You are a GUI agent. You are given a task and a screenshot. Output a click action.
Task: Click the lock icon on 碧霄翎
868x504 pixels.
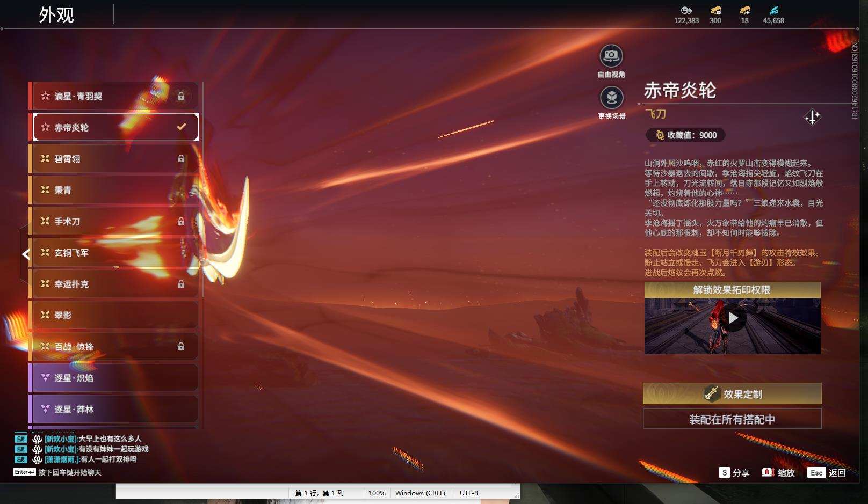tap(181, 158)
